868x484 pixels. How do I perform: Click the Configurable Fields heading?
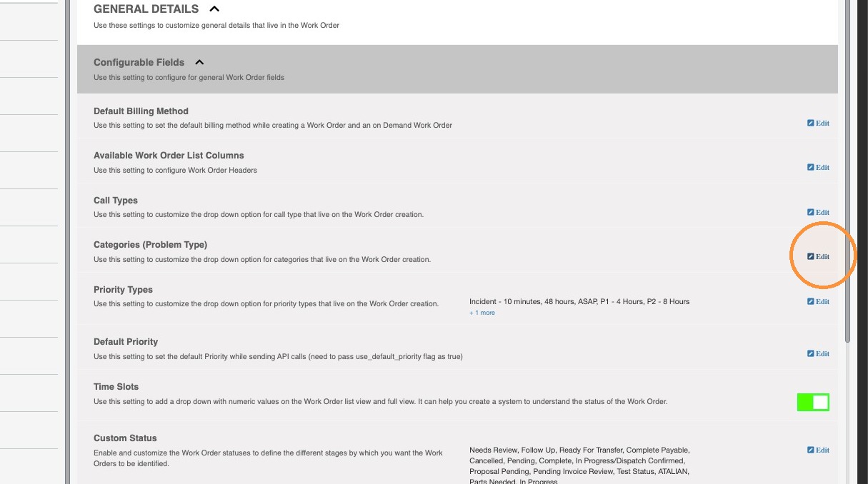(x=139, y=62)
